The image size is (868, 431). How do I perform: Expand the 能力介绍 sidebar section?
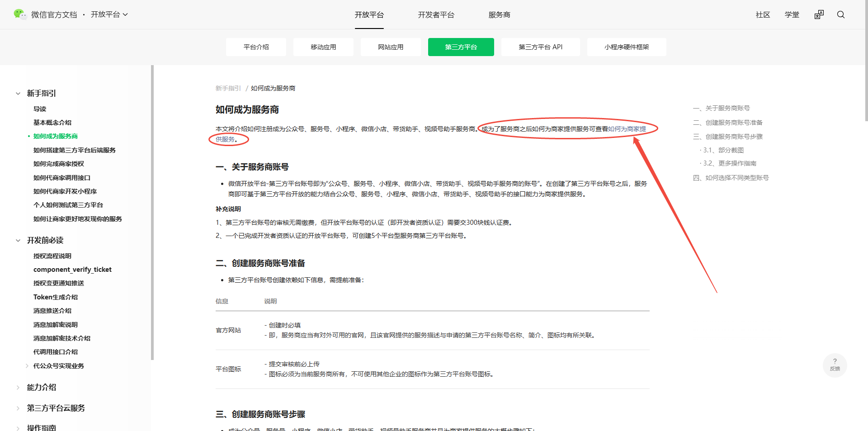[x=18, y=388]
